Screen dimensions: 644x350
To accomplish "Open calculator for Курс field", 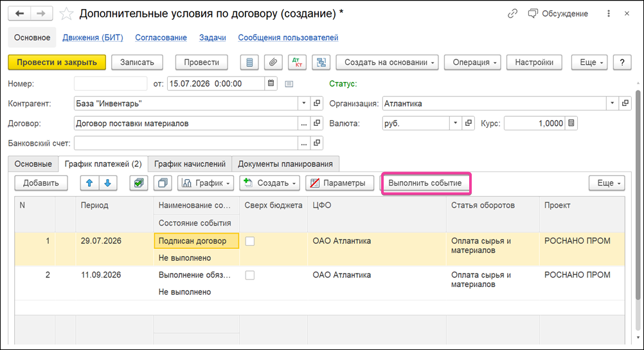I will click(571, 123).
